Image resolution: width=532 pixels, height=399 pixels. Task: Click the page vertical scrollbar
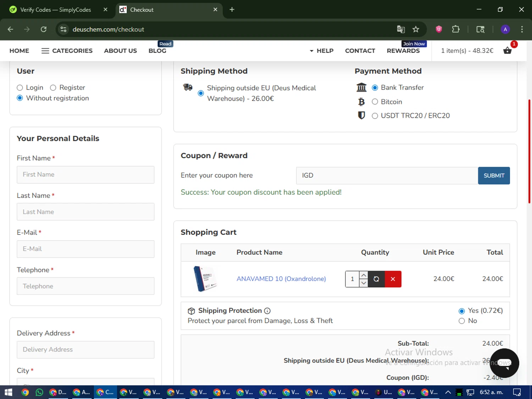pyautogui.click(x=529, y=151)
